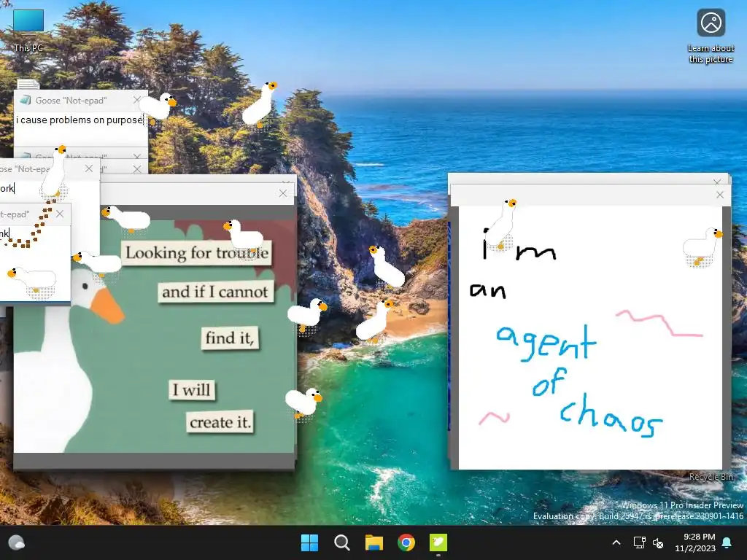747x560 pixels.
Task: Launch File Explorer from the taskbar
Action: [x=374, y=542]
